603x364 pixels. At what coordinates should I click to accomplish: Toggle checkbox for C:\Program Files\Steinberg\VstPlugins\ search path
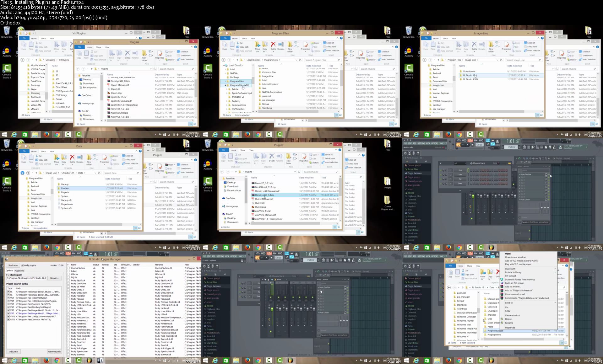click(8, 307)
